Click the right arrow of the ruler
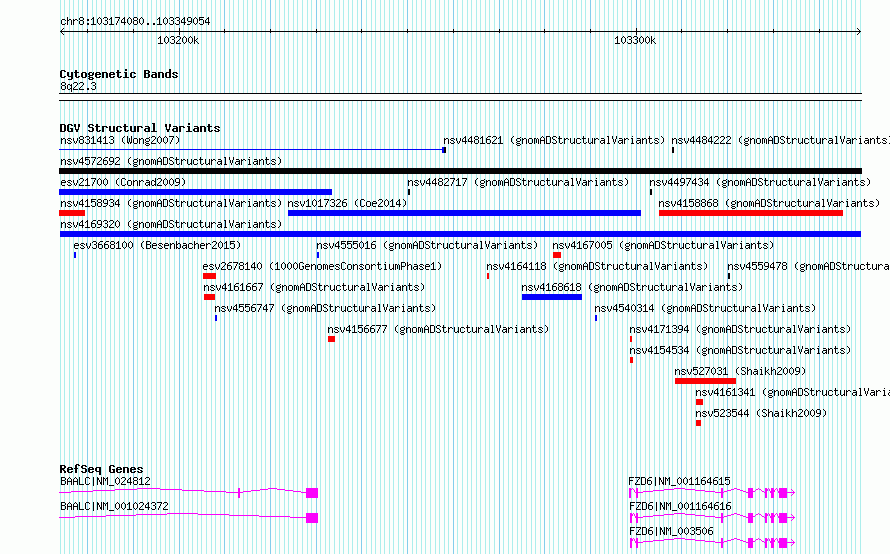This screenshot has height=554, width=890. [859, 32]
